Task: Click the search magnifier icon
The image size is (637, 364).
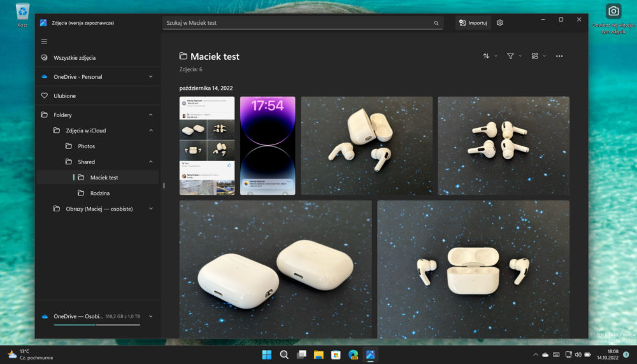Action: [x=436, y=23]
